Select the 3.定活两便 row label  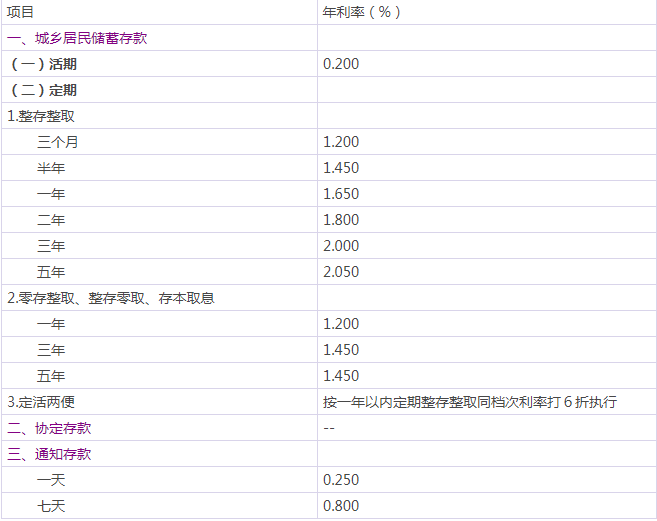pos(41,402)
